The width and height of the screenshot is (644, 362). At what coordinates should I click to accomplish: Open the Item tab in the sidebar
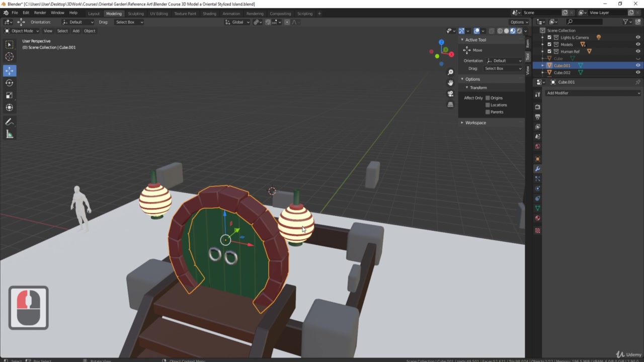528,43
